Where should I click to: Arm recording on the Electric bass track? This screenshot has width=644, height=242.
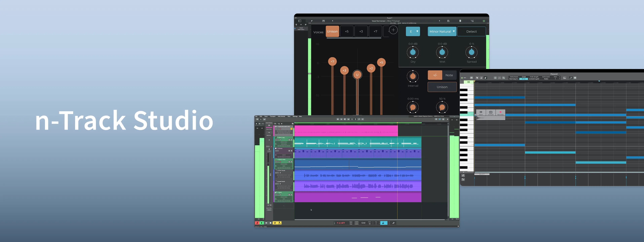click(280, 162)
